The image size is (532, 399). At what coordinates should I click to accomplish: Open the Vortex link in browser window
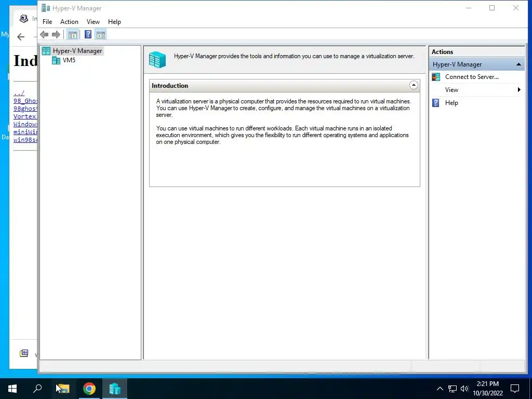click(x=25, y=116)
